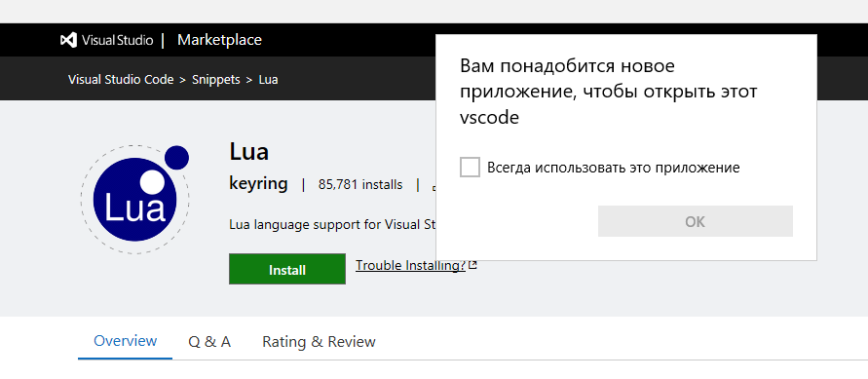Click the "Всегда использовать это приложение" label text

[614, 168]
